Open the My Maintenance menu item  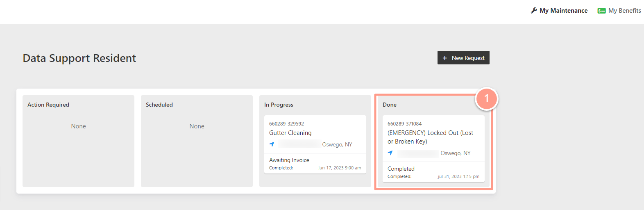(559, 11)
